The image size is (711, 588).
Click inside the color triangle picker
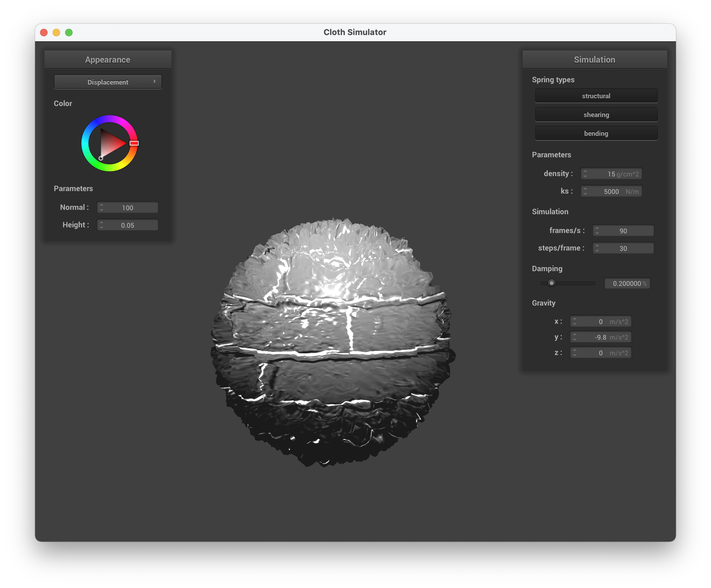[x=110, y=144]
